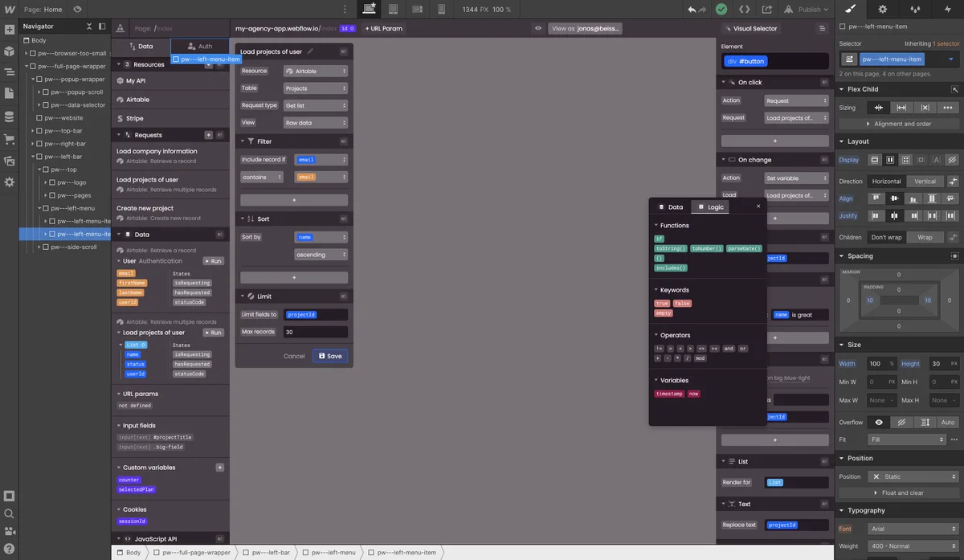The width and height of the screenshot is (964, 560).
Task: Click the green status checkmark
Action: pos(721,10)
